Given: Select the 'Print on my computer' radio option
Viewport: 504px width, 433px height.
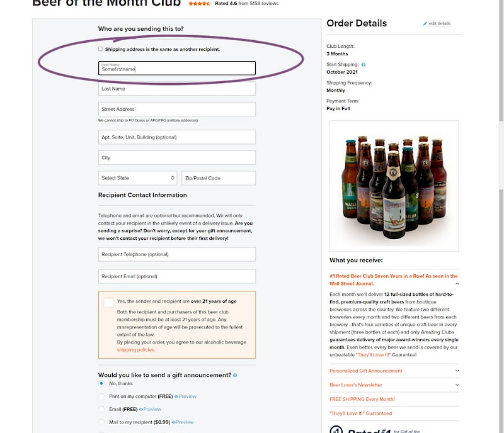Looking at the screenshot, I should point(101,396).
